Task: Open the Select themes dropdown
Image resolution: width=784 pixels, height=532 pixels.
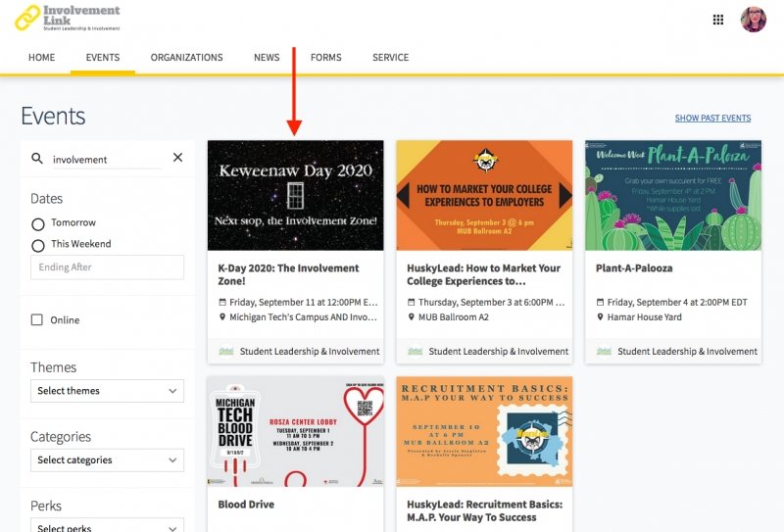Action: pyautogui.click(x=107, y=391)
